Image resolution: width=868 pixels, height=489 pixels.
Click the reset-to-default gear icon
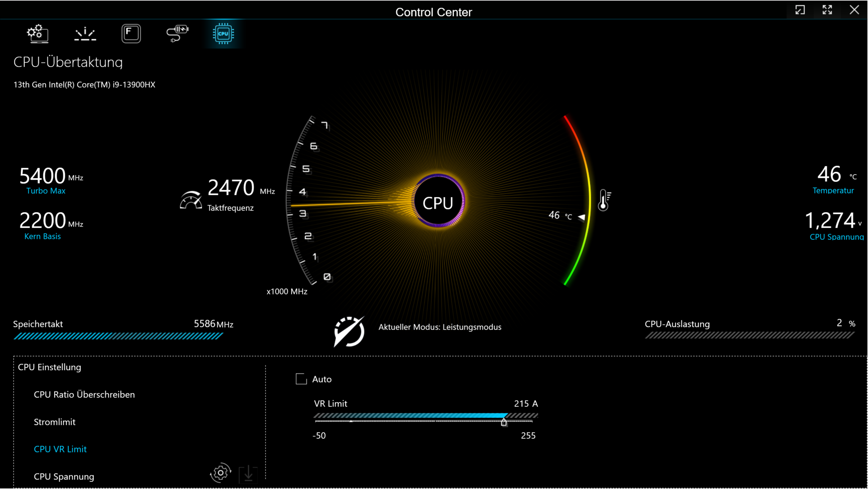(x=221, y=473)
